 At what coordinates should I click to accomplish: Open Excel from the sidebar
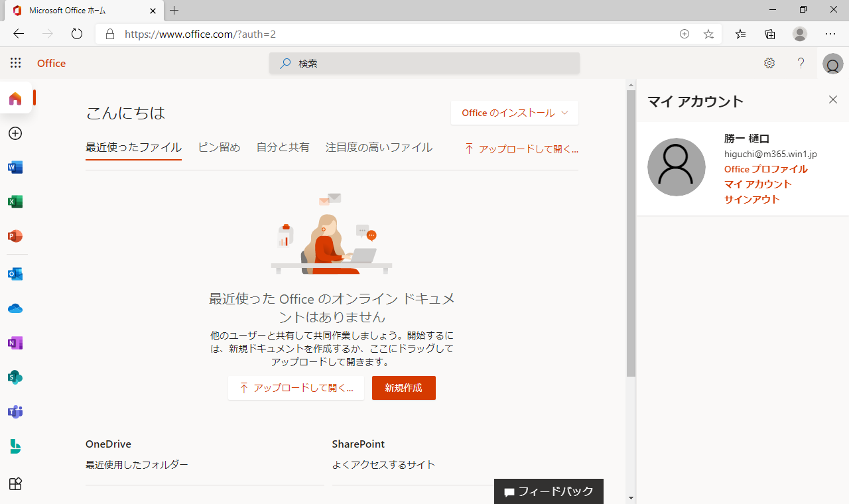point(15,202)
